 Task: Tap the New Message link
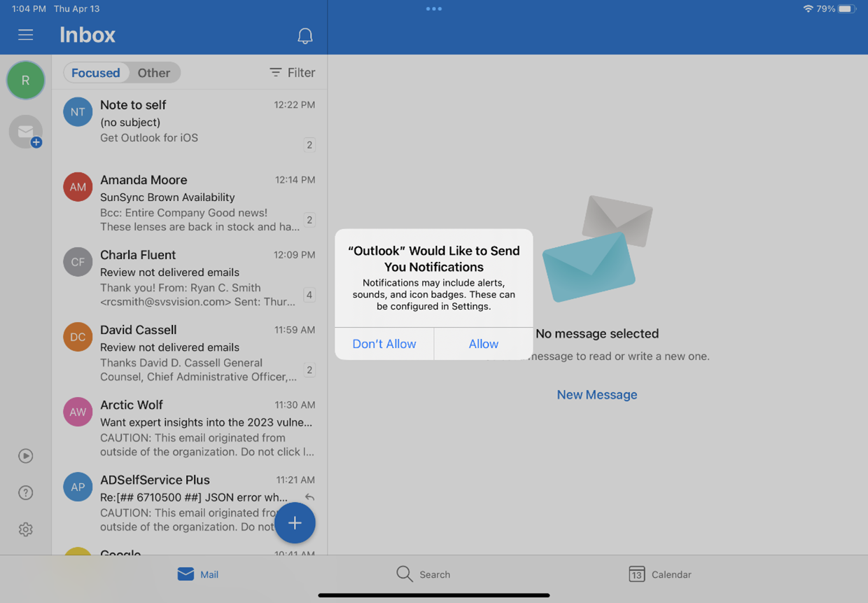[597, 395]
